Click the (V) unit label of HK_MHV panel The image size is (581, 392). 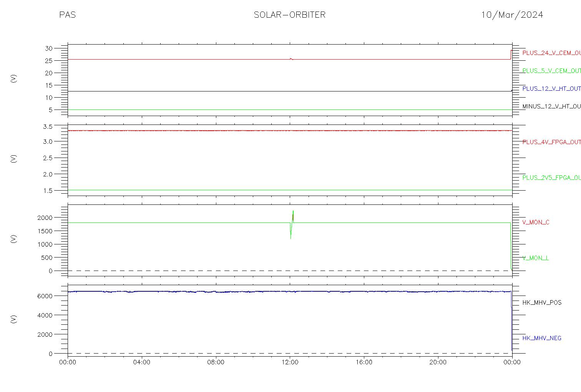14,319
